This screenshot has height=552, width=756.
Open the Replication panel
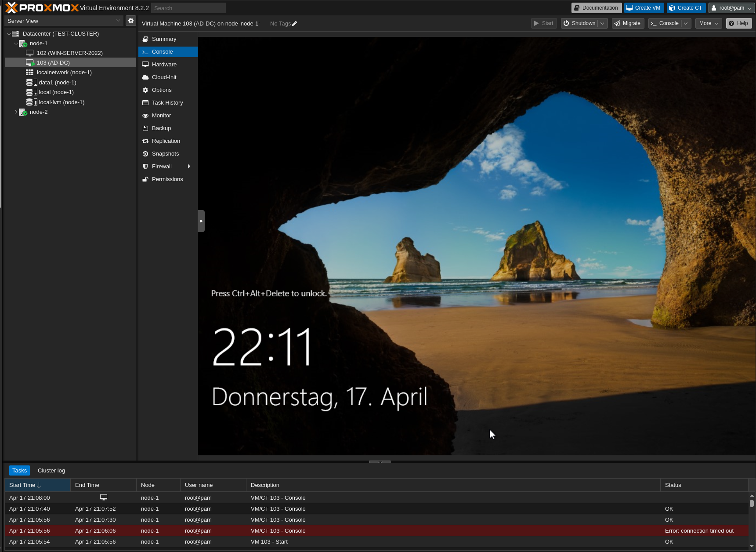click(x=166, y=141)
